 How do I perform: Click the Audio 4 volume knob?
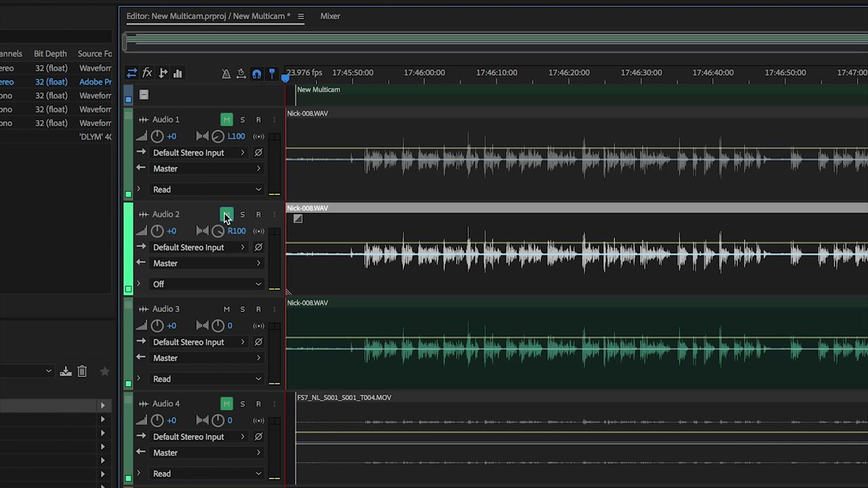(157, 421)
